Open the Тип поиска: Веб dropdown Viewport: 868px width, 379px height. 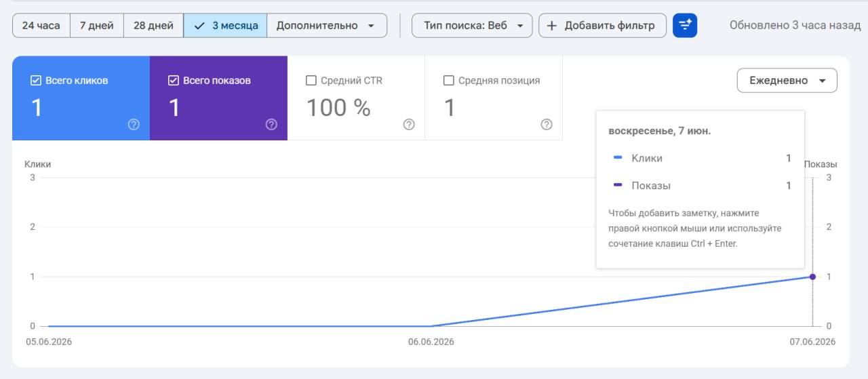(x=472, y=26)
